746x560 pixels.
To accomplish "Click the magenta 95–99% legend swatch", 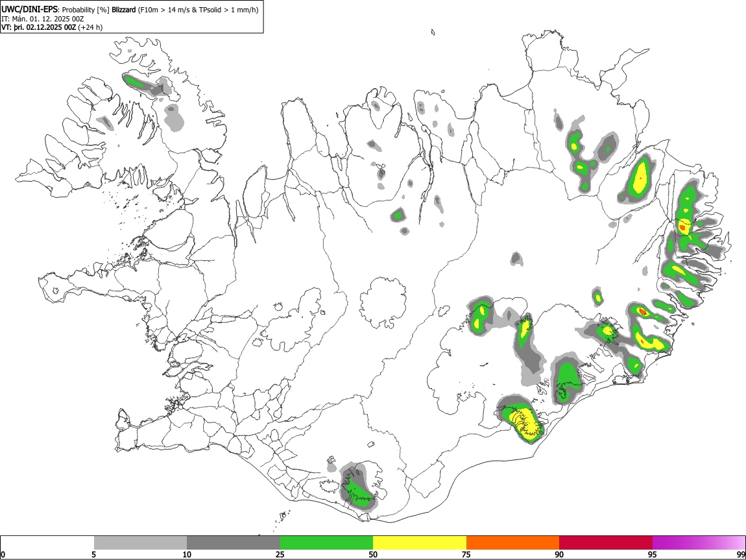I will pyautogui.click(x=699, y=542).
